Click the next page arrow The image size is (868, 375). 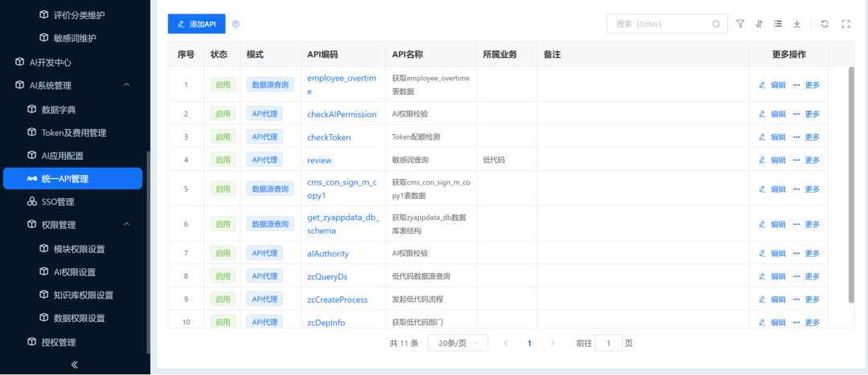coord(552,343)
